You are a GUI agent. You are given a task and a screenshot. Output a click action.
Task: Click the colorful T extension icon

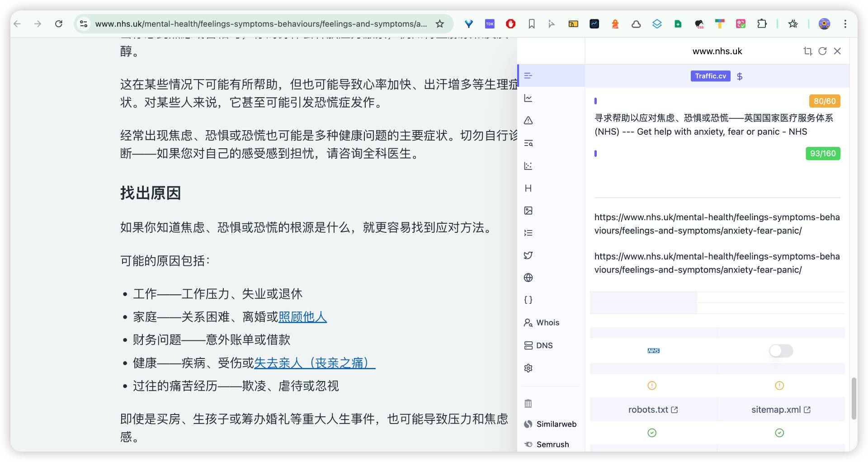coord(720,24)
